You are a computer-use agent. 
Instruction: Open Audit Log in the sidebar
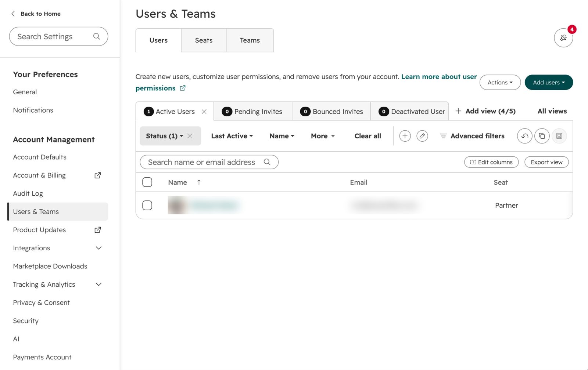pyautogui.click(x=28, y=193)
